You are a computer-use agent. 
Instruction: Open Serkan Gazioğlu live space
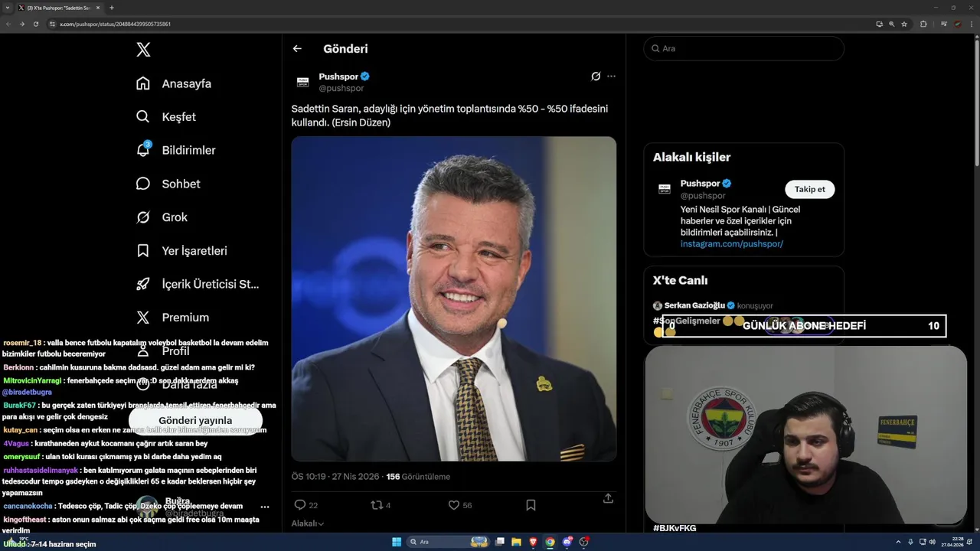(713, 305)
